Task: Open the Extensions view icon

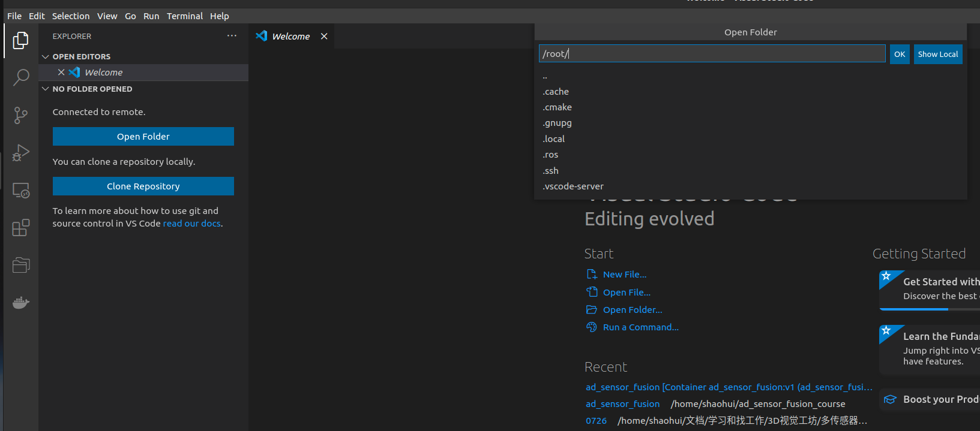Action: coord(21,228)
